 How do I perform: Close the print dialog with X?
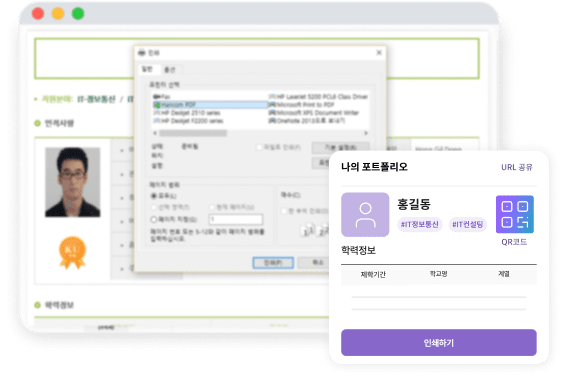379,53
